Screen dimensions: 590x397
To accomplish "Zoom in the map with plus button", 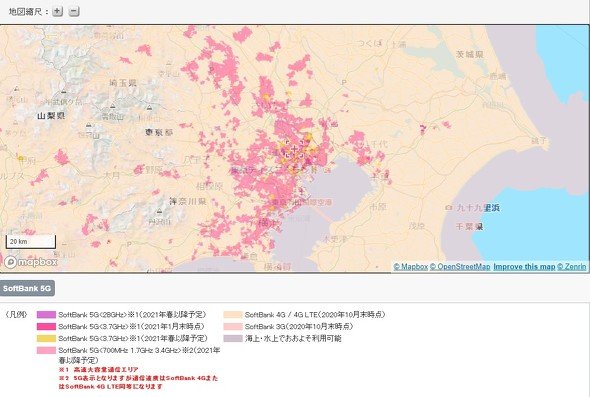I will (57, 11).
